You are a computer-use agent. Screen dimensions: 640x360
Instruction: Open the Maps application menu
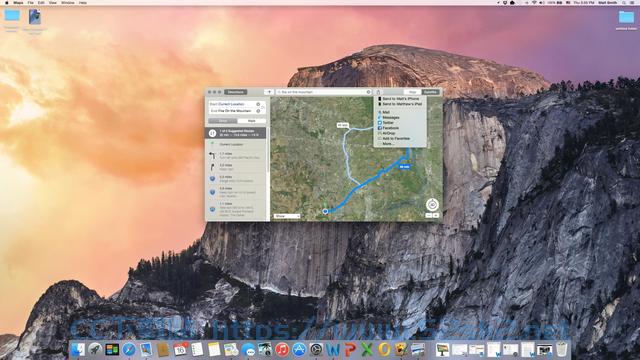tap(18, 2)
